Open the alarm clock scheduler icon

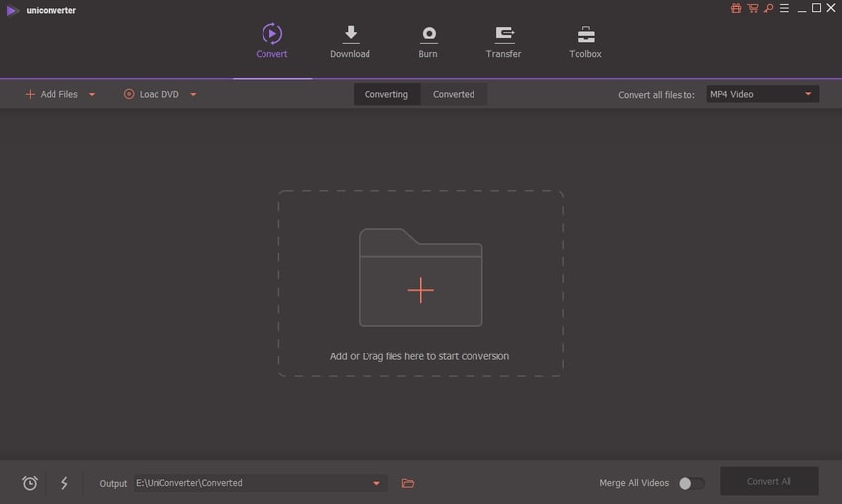tap(30, 483)
